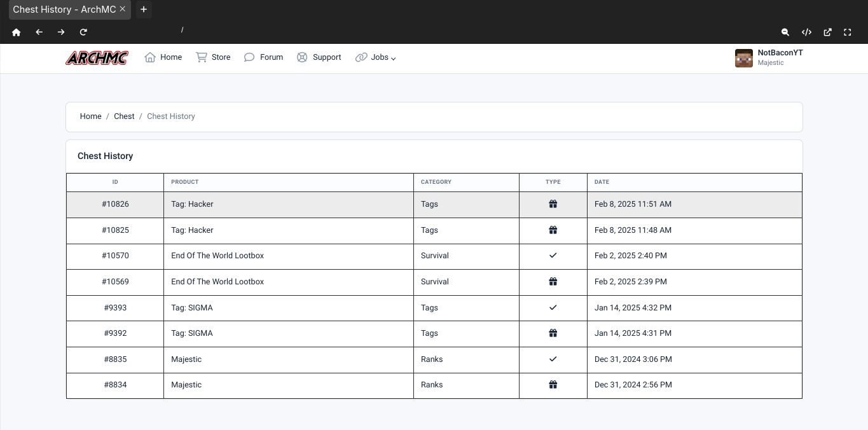This screenshot has width=868, height=430.
Task: Toggle fullscreen icon in toolbar
Action: coord(848,32)
